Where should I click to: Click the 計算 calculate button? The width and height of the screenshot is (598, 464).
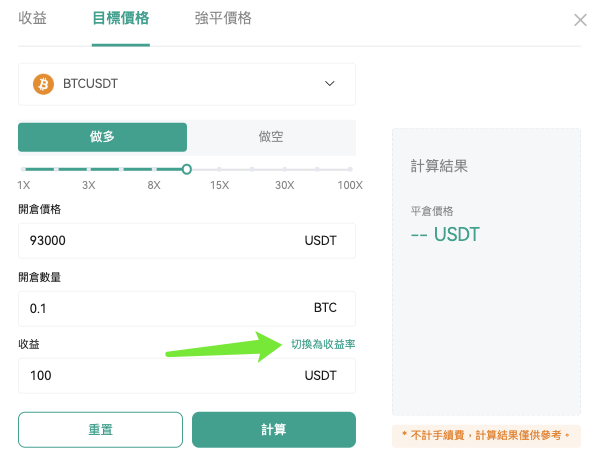[x=274, y=430]
